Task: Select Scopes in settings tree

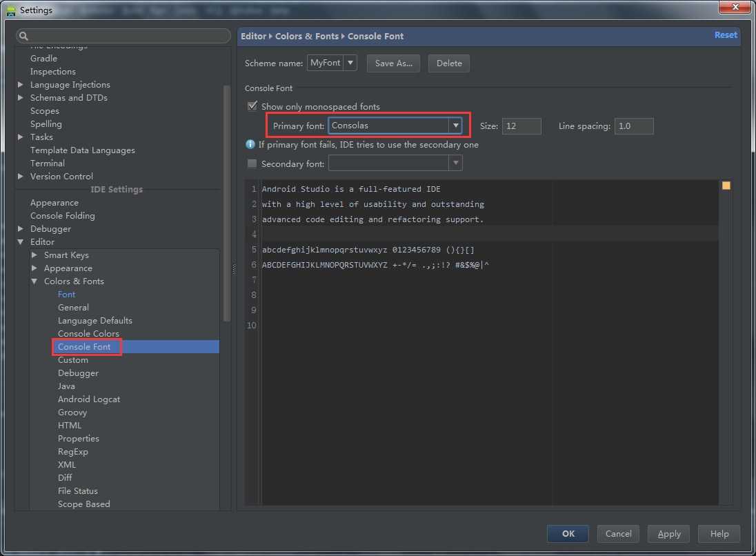Action: click(45, 111)
